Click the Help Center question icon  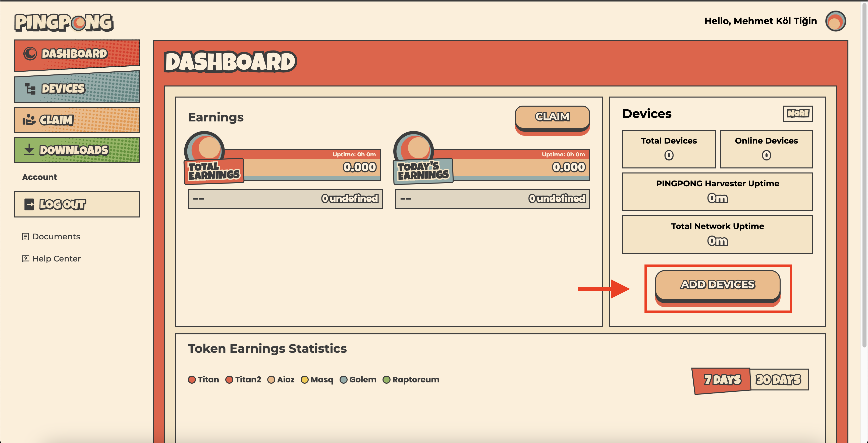[x=25, y=259]
